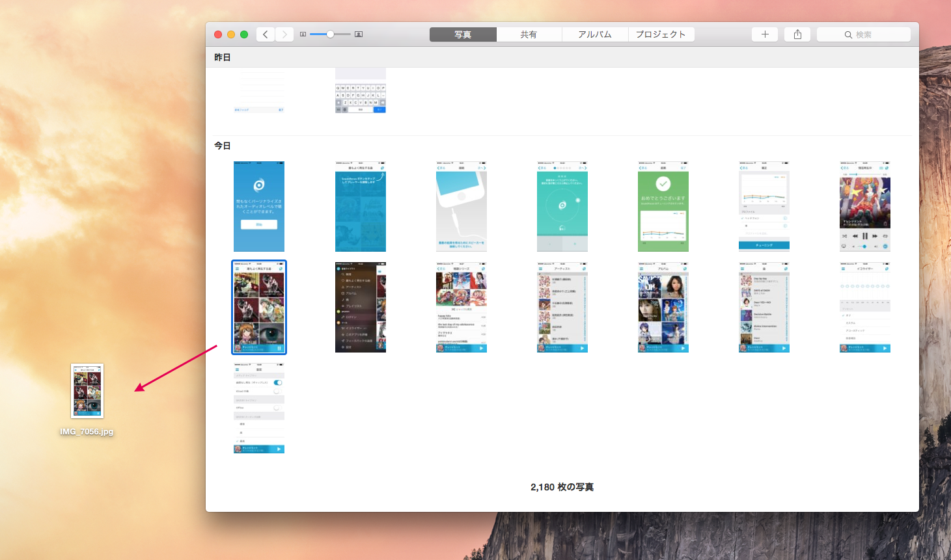The width and height of the screenshot is (951, 560).
Task: Select the artist list photo
Action: pyautogui.click(x=562, y=308)
